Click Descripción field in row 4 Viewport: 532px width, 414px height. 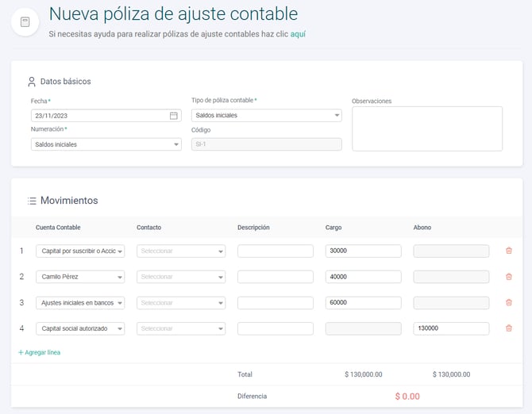click(276, 328)
